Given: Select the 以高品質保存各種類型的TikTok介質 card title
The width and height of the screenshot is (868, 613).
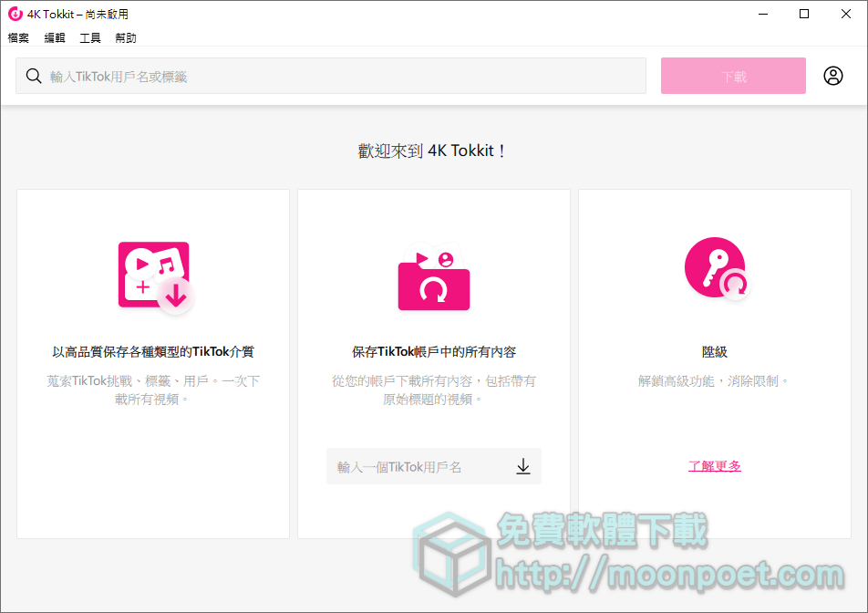Looking at the screenshot, I should coord(153,351).
